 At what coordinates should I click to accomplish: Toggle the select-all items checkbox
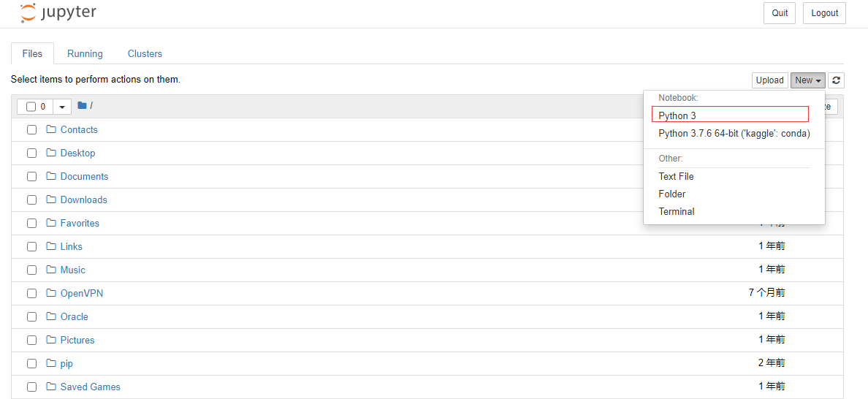(31, 107)
